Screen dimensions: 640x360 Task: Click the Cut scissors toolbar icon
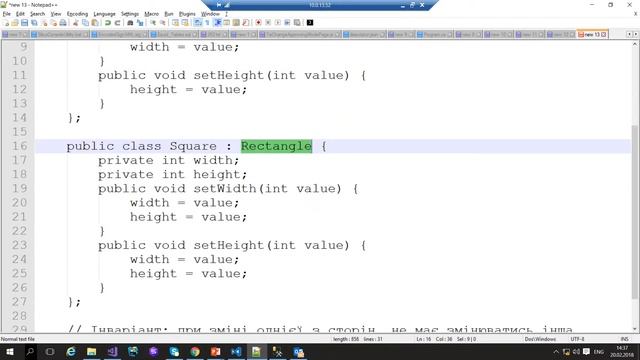pyautogui.click(x=76, y=23)
